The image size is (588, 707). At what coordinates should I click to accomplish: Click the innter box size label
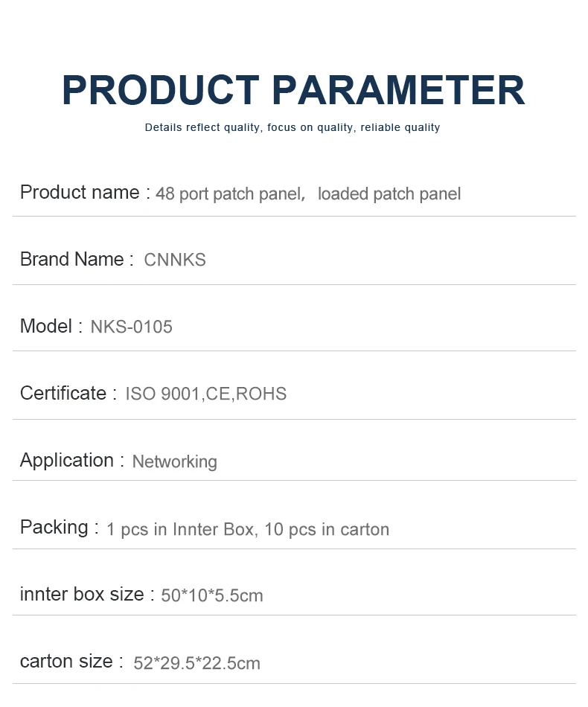pyautogui.click(x=82, y=595)
